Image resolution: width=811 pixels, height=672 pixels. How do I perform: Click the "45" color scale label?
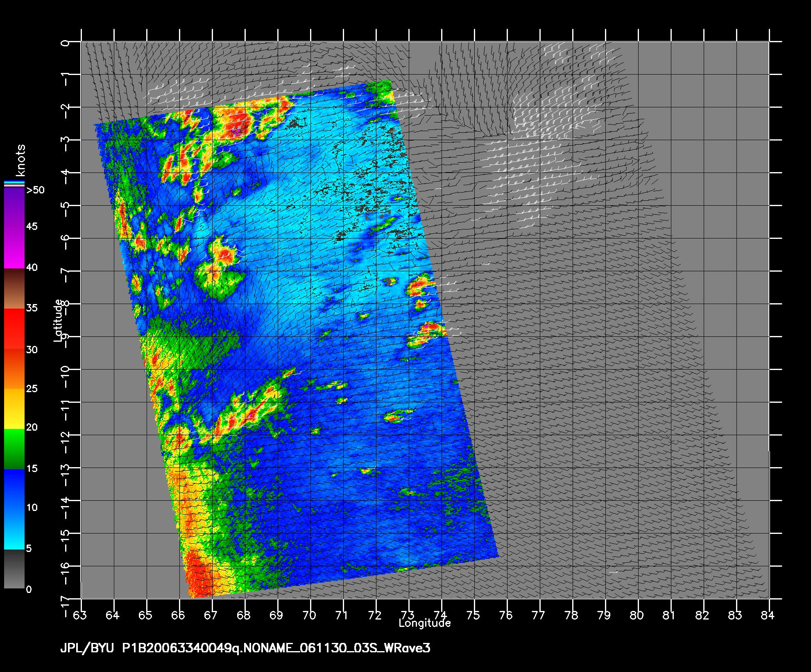[x=32, y=227]
